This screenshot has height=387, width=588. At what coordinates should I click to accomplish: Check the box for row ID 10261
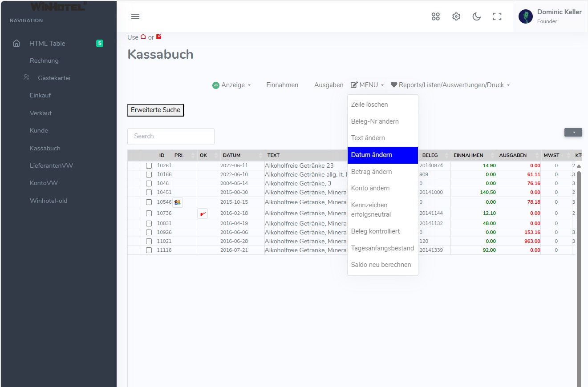point(149,166)
